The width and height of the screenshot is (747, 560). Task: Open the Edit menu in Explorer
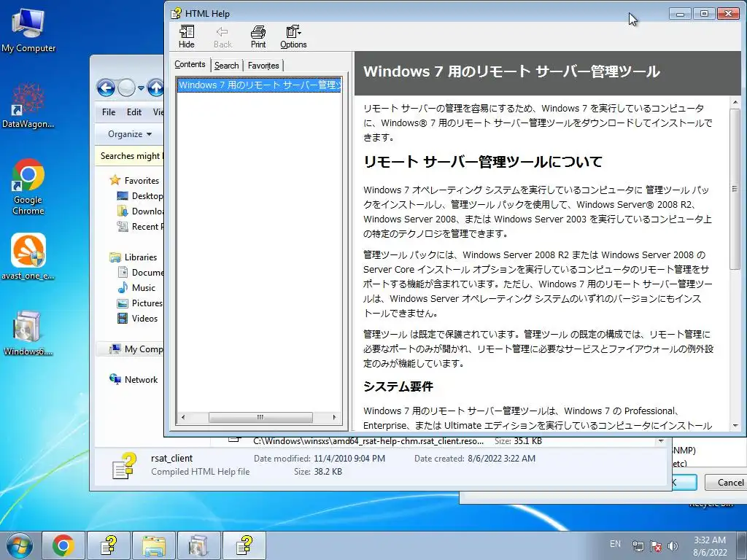click(134, 112)
